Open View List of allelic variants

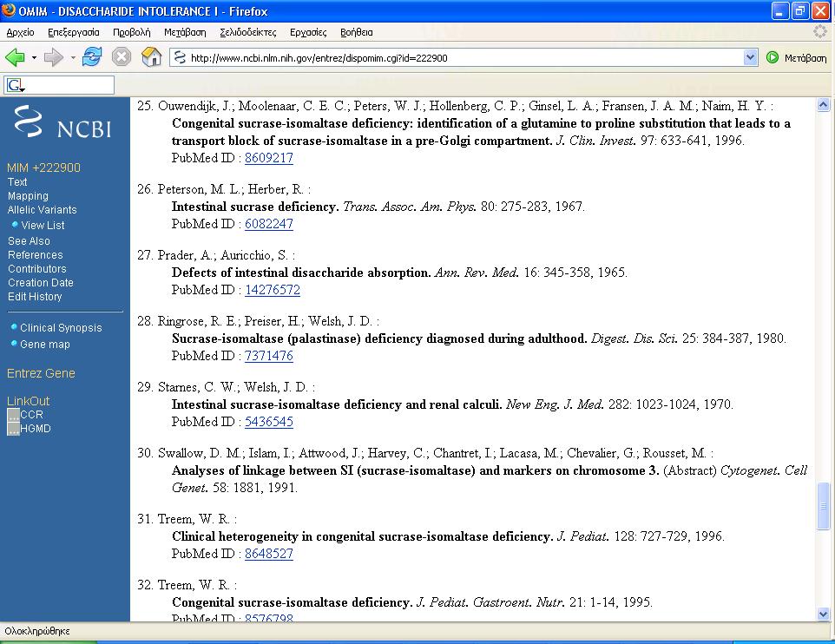click(x=43, y=226)
